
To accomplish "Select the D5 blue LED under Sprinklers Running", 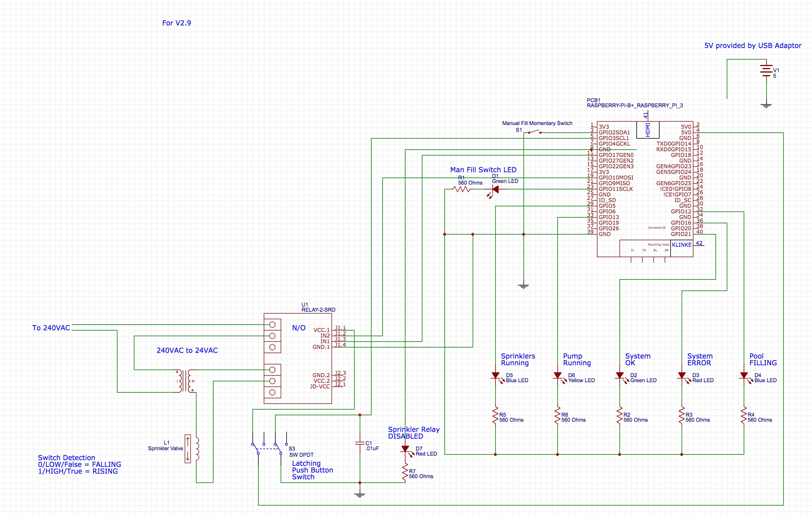I will point(496,375).
